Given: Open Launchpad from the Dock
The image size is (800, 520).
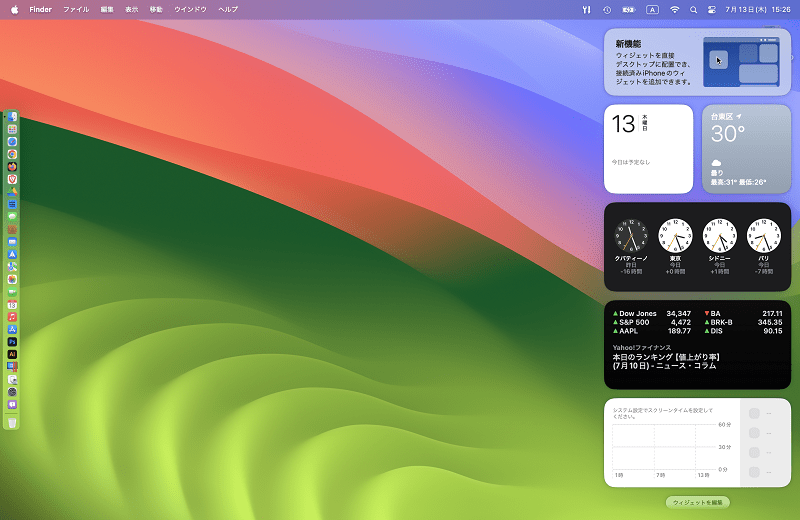Looking at the screenshot, I should 12,129.
